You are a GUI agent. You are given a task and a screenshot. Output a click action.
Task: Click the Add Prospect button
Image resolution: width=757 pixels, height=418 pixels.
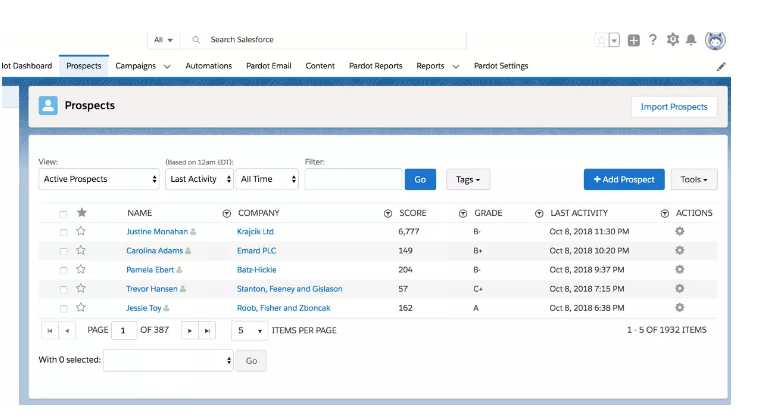click(x=624, y=180)
